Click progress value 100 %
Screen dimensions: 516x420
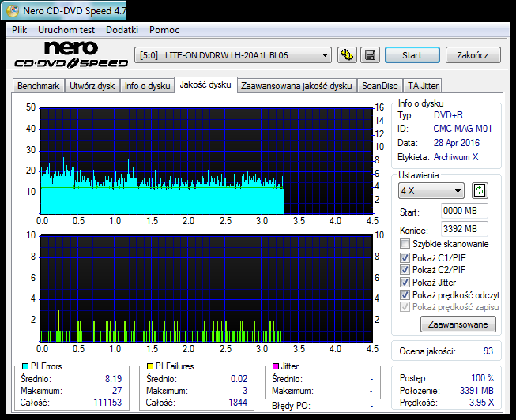click(483, 378)
